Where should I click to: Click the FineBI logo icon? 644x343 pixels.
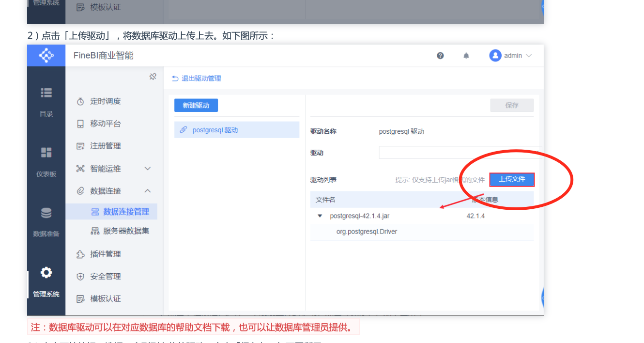(46, 55)
